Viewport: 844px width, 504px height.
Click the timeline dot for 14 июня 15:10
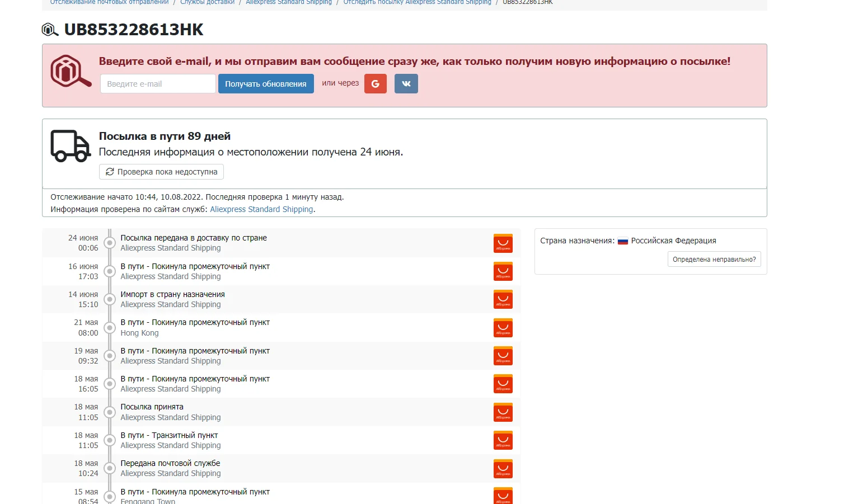(x=110, y=299)
